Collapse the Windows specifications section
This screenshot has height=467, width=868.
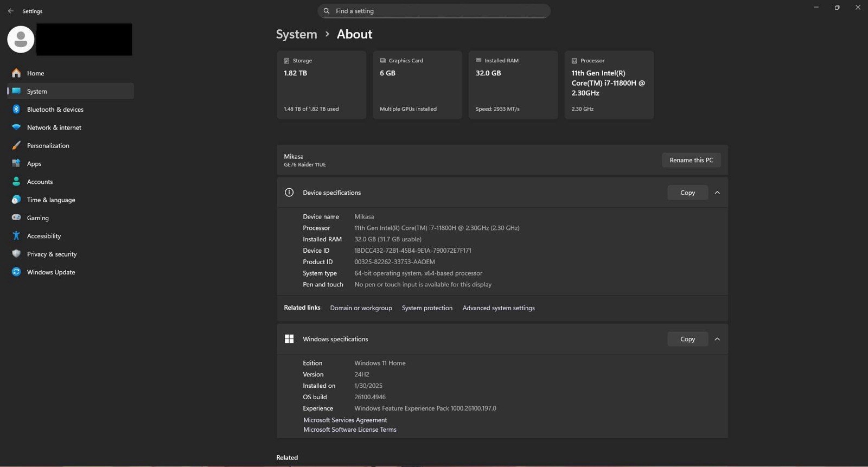[717, 339]
